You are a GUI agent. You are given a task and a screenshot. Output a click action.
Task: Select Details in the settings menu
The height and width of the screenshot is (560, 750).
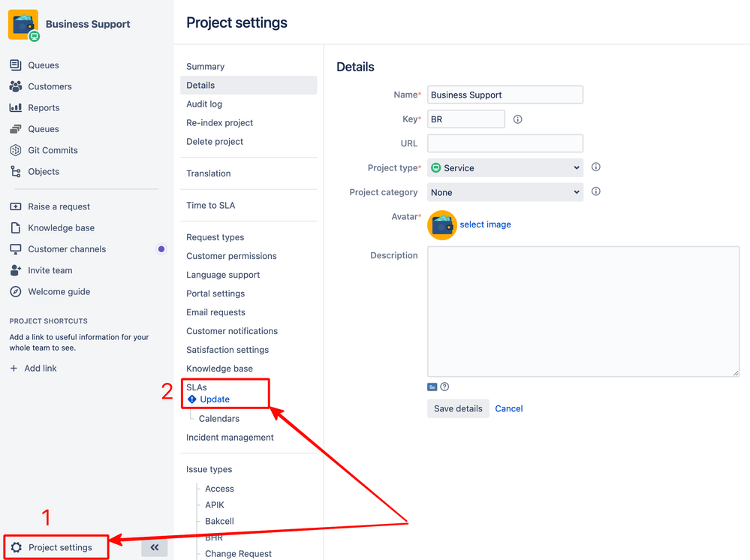pyautogui.click(x=248, y=85)
